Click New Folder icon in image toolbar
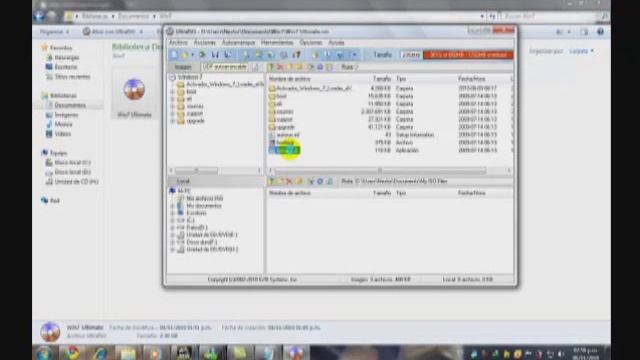This screenshot has height=360, width=640. tap(290, 67)
